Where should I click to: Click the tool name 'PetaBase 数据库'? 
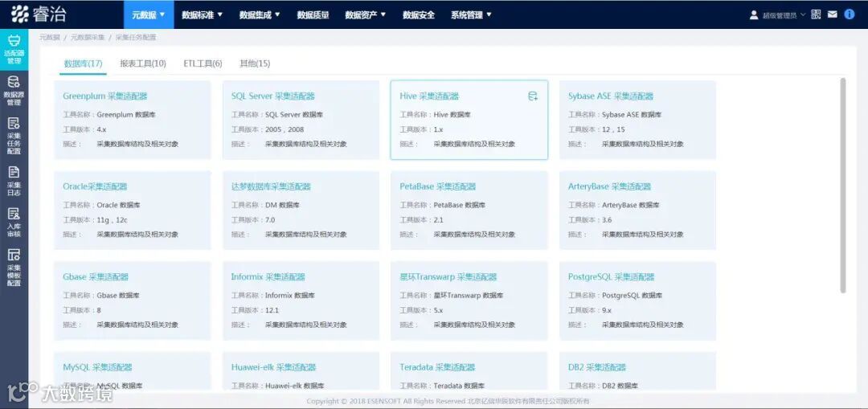tap(460, 205)
